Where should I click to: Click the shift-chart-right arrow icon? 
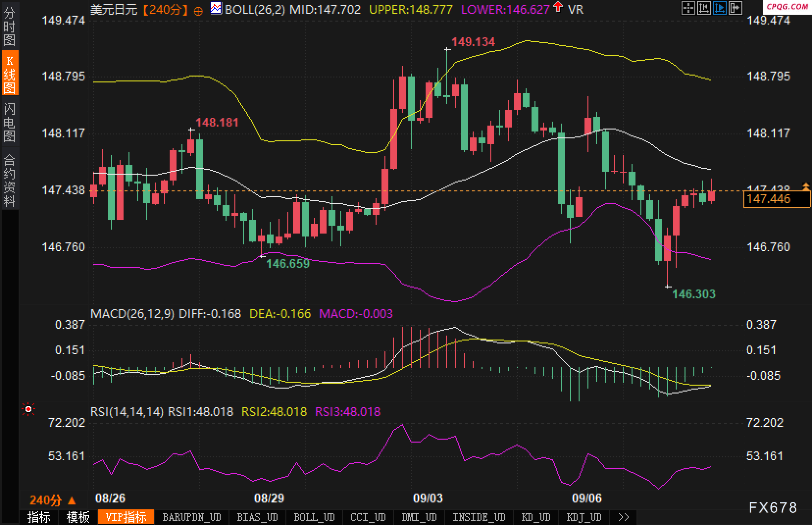pos(735,8)
